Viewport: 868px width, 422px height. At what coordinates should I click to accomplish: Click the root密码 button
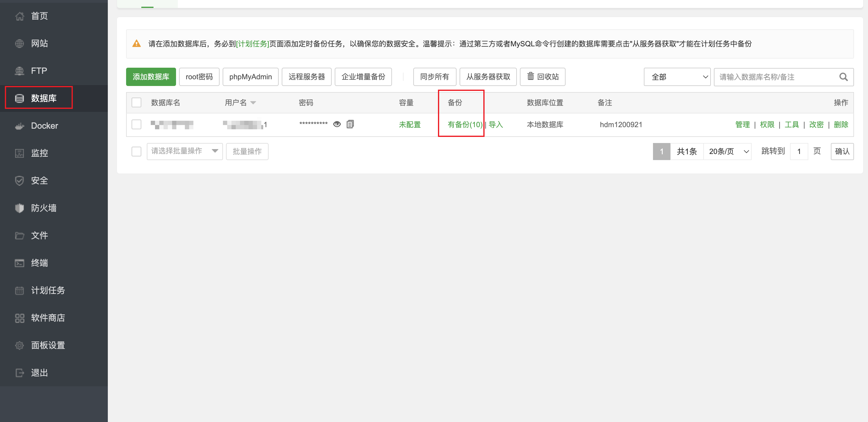[199, 77]
